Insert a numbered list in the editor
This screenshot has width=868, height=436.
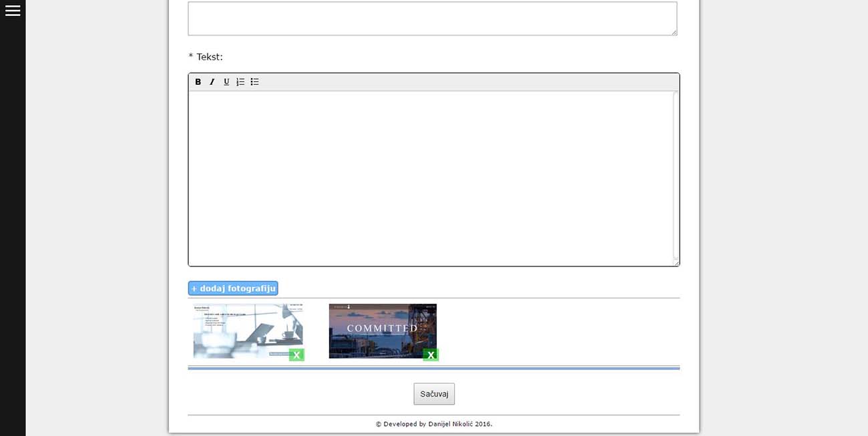pyautogui.click(x=240, y=82)
